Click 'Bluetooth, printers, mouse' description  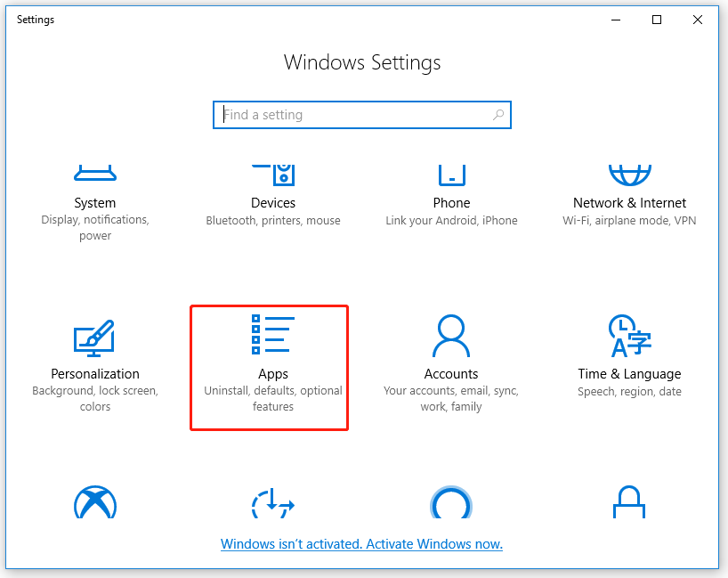[x=273, y=220]
